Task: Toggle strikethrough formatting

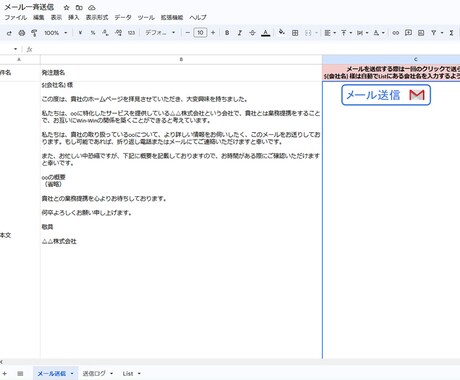Action: 252,33
